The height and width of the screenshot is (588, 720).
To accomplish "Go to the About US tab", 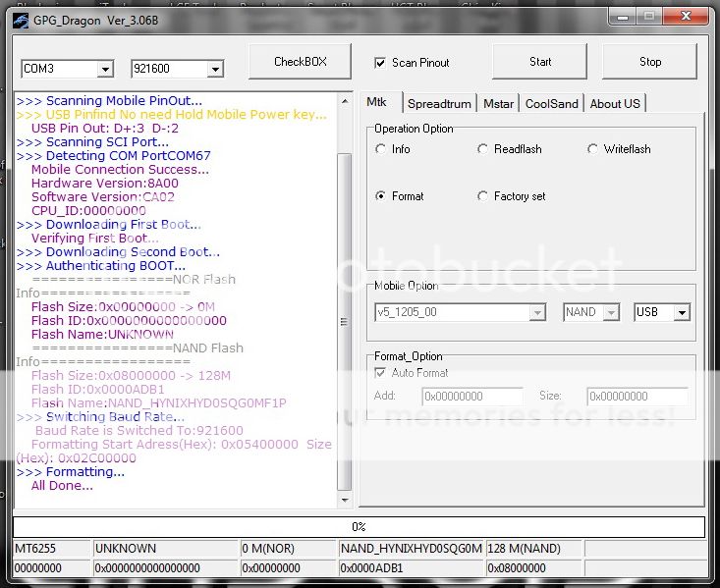I will 615,104.
